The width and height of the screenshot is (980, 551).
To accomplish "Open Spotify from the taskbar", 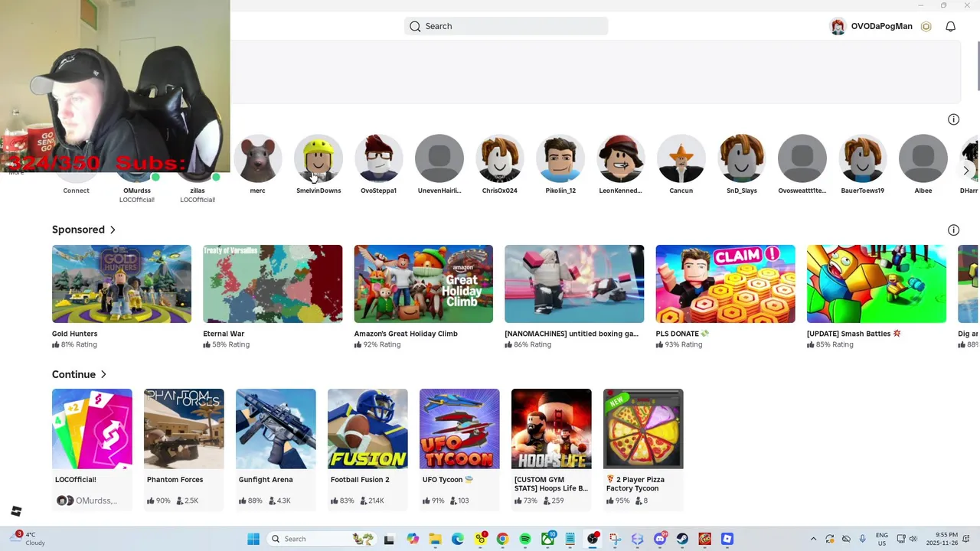I will point(525,539).
